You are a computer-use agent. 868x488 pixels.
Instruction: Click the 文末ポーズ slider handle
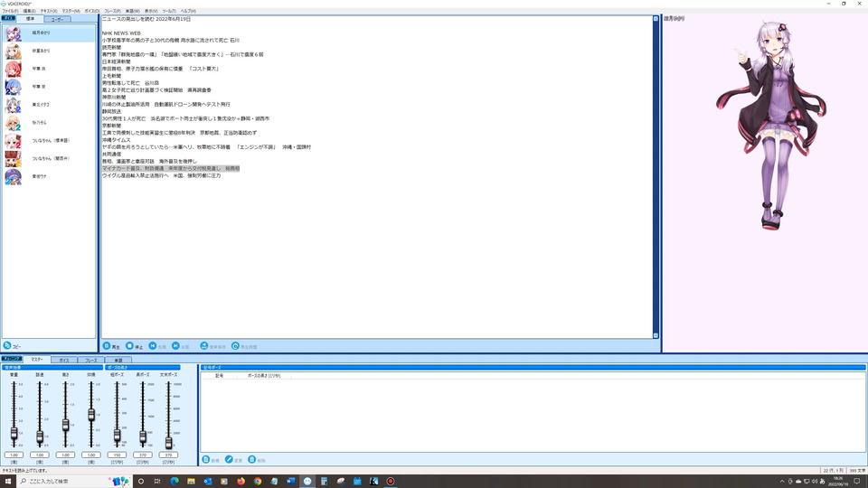(x=168, y=442)
